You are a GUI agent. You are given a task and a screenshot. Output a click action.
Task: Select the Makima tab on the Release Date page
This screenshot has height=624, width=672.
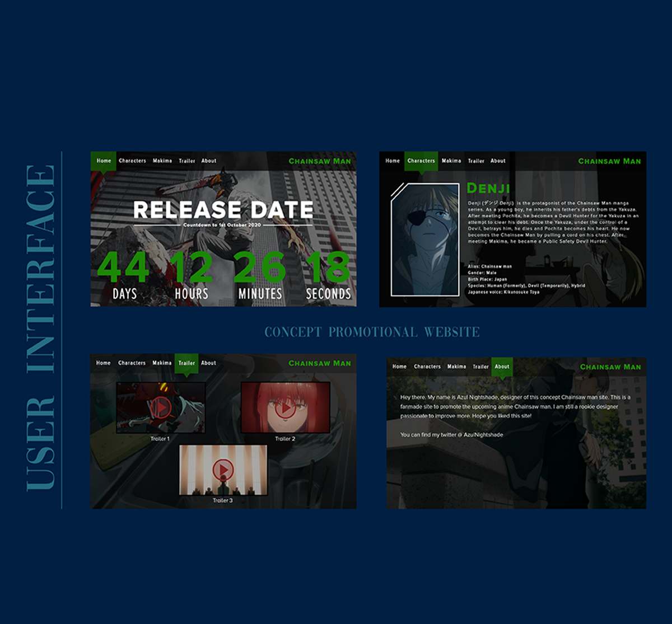click(x=162, y=161)
